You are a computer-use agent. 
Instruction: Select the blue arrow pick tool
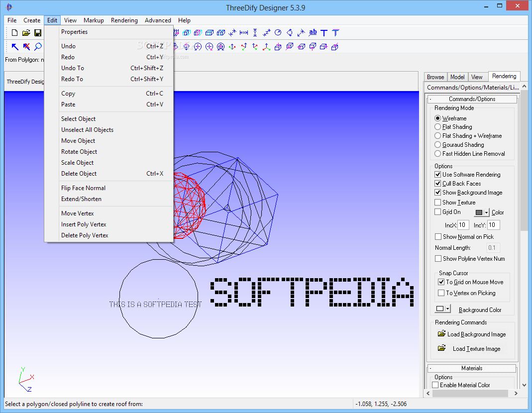[15, 46]
